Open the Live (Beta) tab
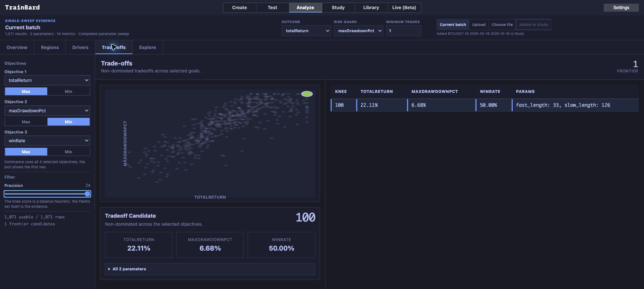This screenshot has height=289, width=644. (404, 8)
